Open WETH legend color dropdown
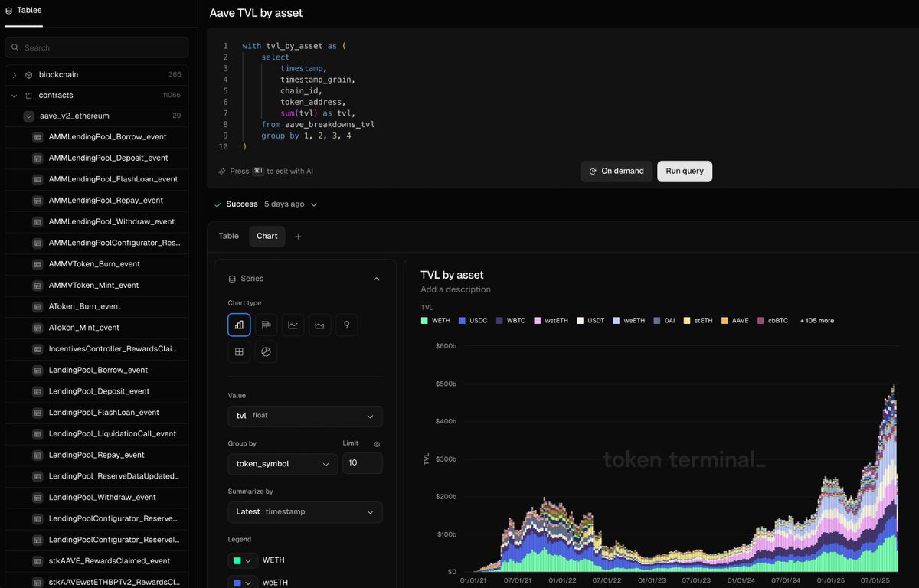 point(243,560)
